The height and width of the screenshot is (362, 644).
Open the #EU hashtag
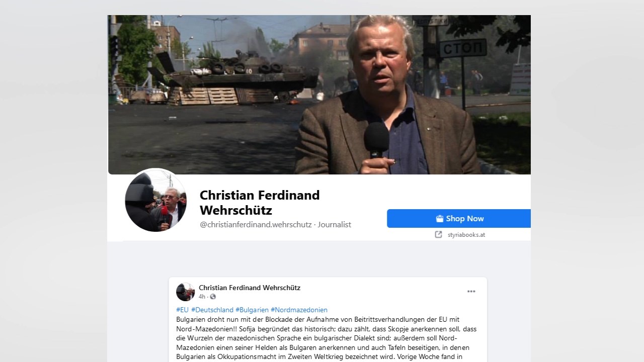[x=182, y=310]
